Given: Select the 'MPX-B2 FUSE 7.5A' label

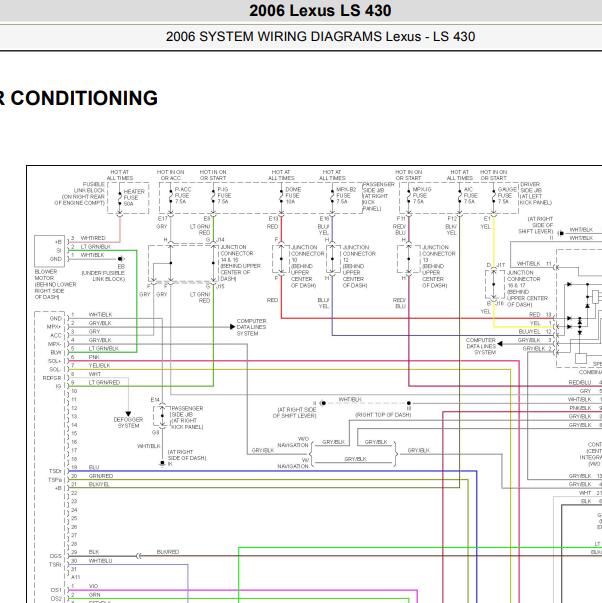Looking at the screenshot, I should tap(346, 195).
